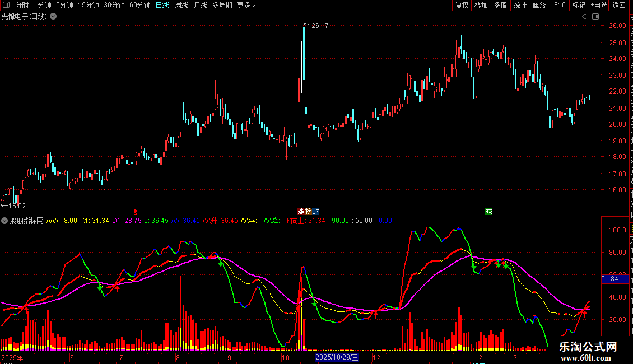Click the 叠加 overlay button
This screenshot has width=633, height=364.
click(x=481, y=5)
